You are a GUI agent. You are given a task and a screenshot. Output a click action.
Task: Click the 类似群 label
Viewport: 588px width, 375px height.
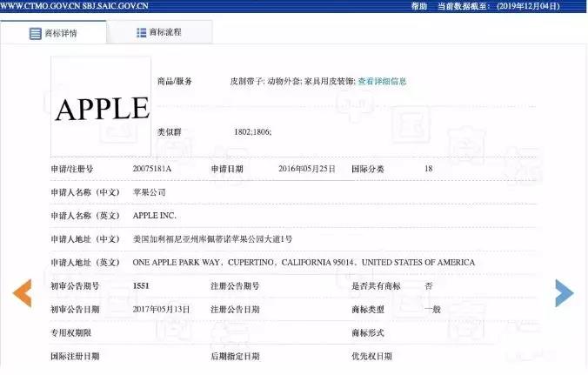click(x=169, y=132)
